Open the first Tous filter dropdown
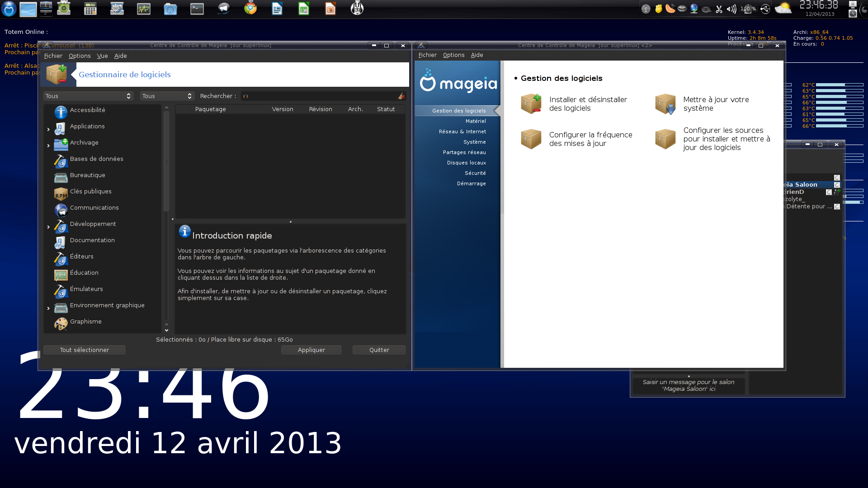Screen dimensions: 868x488 tap(88, 96)
